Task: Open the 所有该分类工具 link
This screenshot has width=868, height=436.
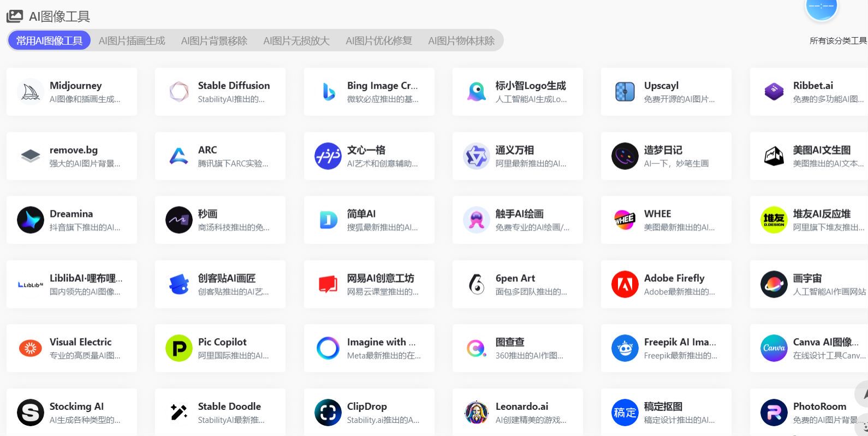Action: click(x=838, y=41)
